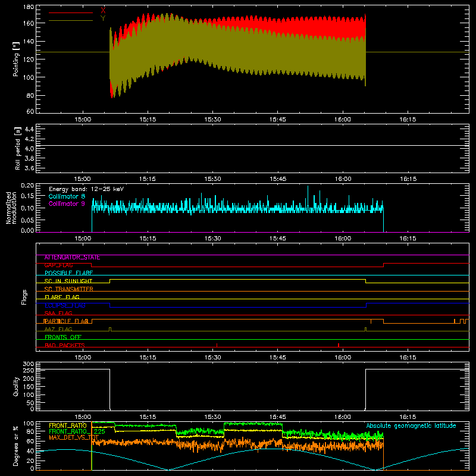Click the '180' Pointing axis value
This screenshot has height=476, width=476.
[x=29, y=7]
